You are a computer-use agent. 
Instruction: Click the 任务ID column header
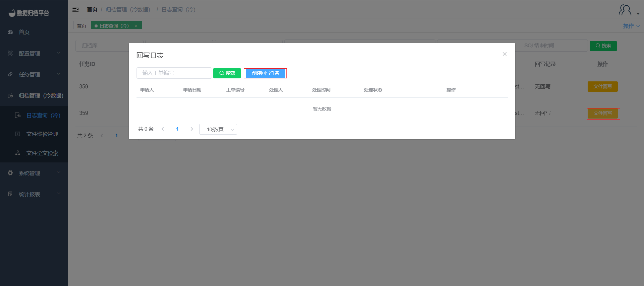point(87,64)
